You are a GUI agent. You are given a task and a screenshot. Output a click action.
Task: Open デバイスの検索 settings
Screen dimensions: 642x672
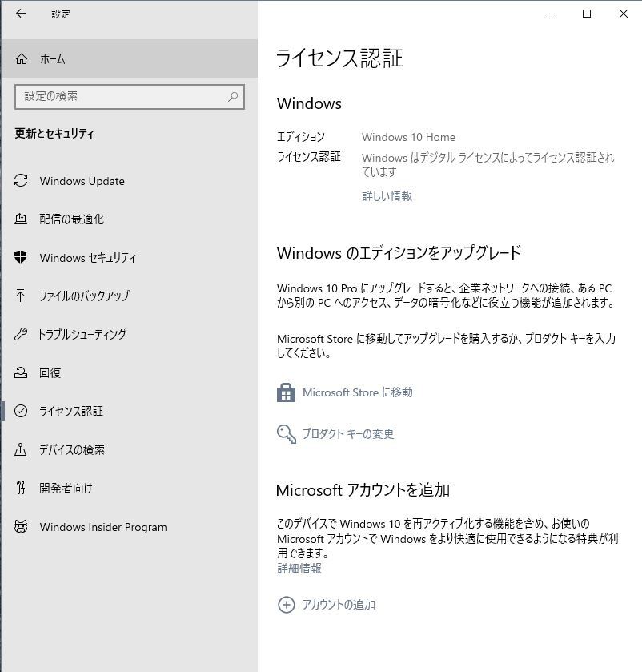(129, 449)
